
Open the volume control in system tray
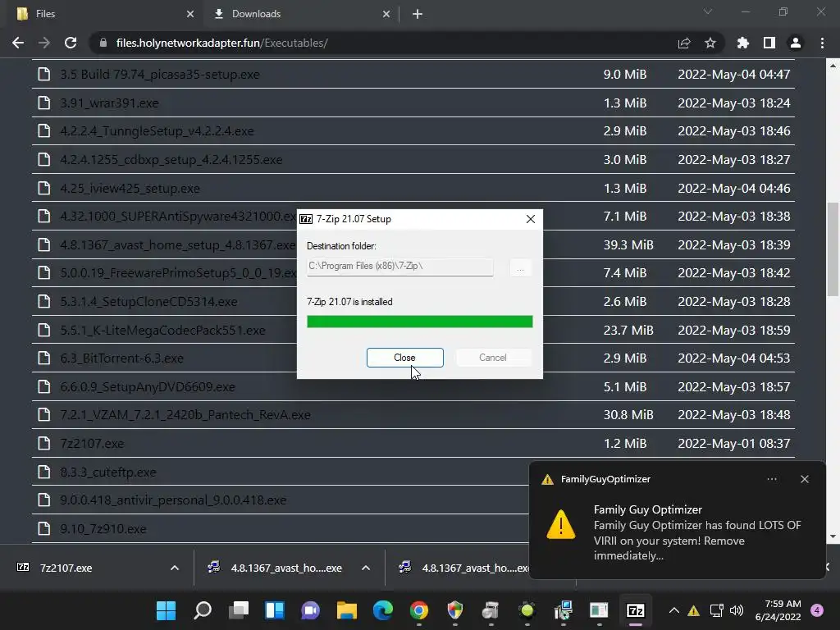[737, 610]
